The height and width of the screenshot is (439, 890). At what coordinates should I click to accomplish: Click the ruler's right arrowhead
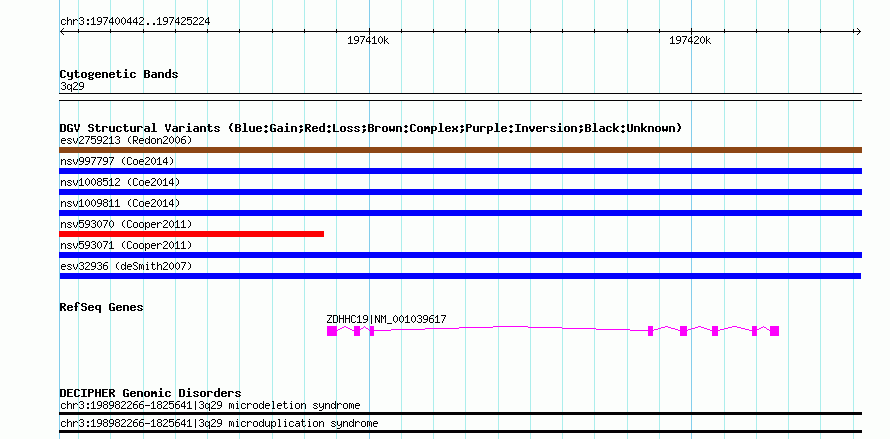858,32
